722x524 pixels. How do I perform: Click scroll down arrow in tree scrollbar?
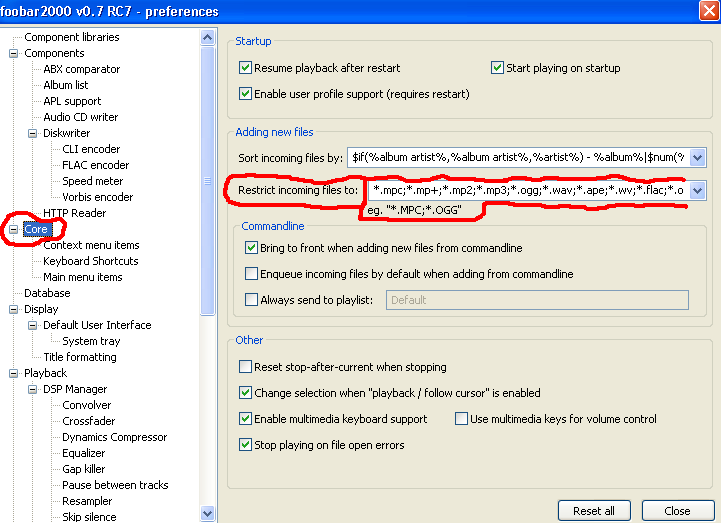point(208,514)
